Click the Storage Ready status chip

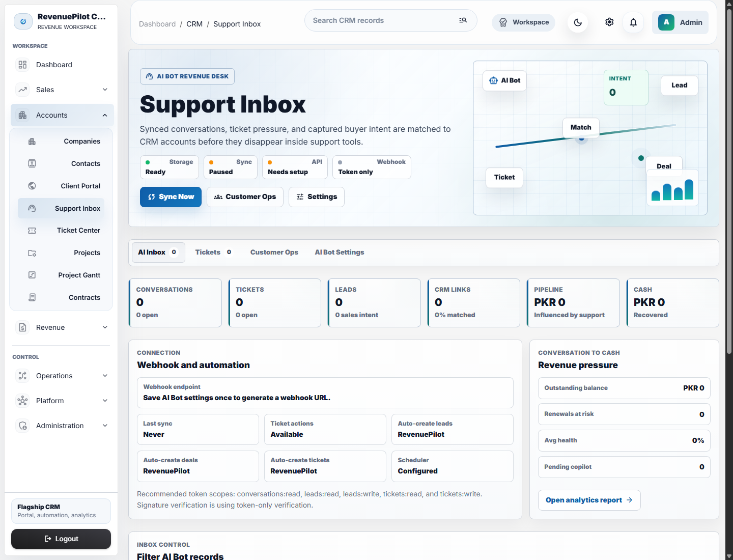pos(170,167)
